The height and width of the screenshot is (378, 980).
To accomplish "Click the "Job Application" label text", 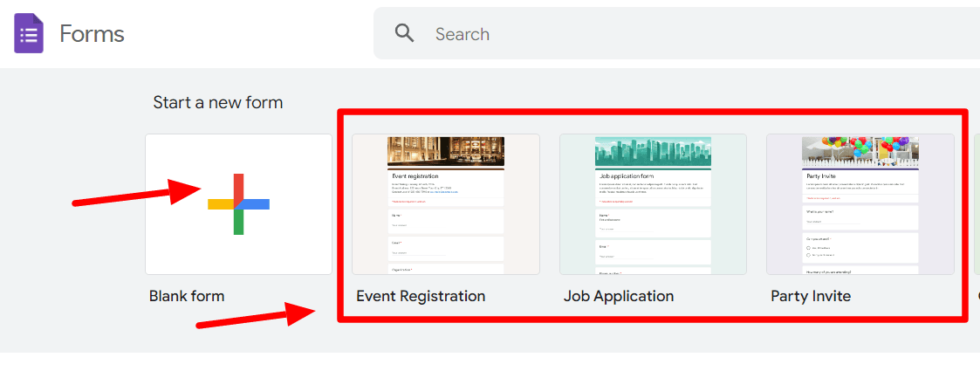I will coord(619,296).
